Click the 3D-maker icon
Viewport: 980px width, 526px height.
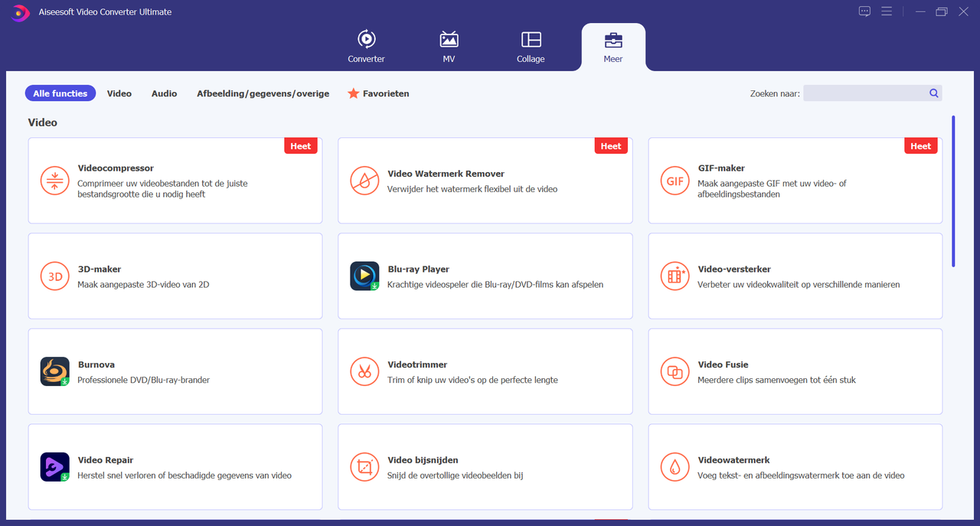(x=55, y=276)
